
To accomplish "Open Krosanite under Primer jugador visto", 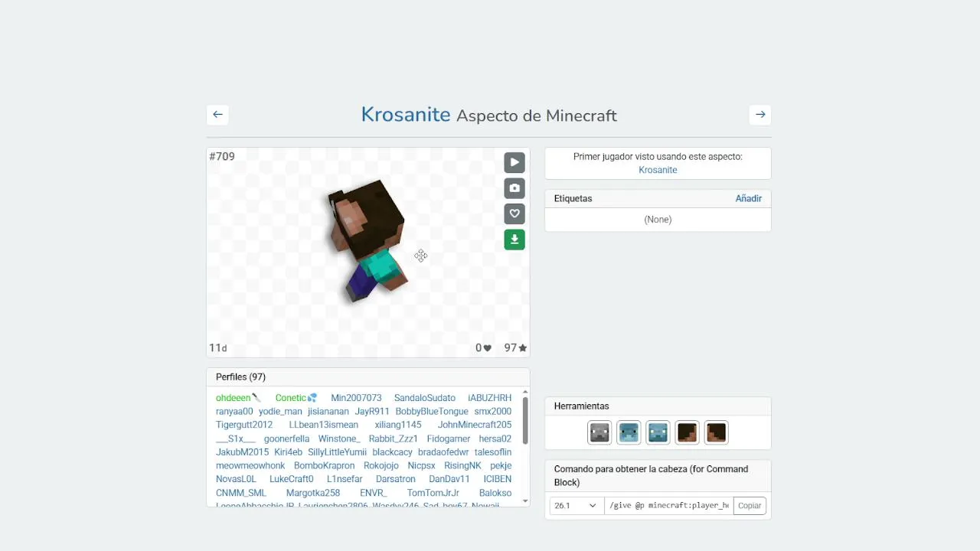I will point(658,170).
